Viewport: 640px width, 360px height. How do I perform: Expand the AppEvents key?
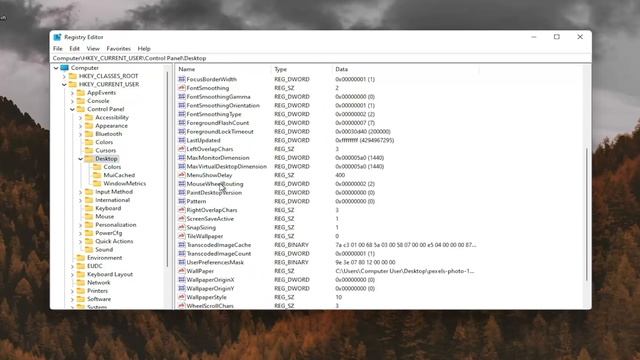click(72, 93)
